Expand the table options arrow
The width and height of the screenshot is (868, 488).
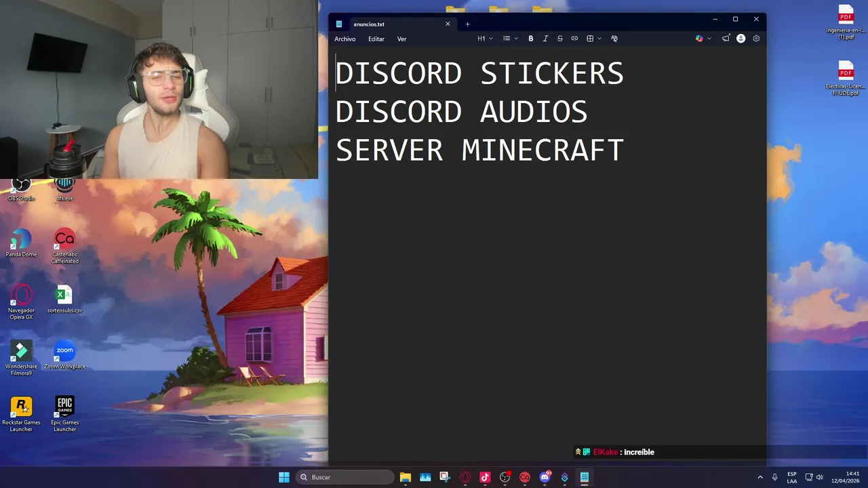pos(599,39)
